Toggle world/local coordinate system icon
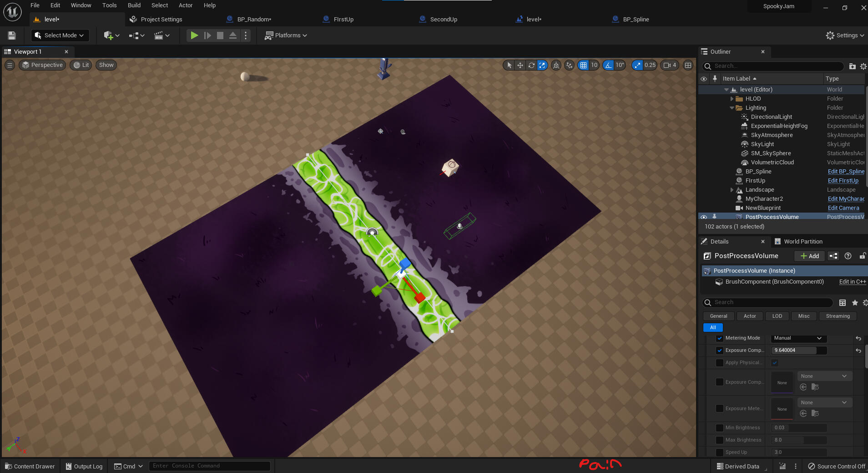Screen dimensions: 868x473 [556, 65]
